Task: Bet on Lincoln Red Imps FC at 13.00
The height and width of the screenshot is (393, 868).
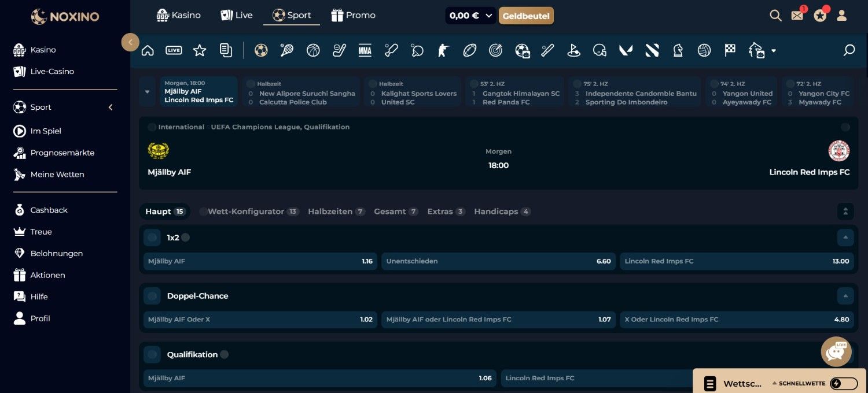Action: point(737,261)
